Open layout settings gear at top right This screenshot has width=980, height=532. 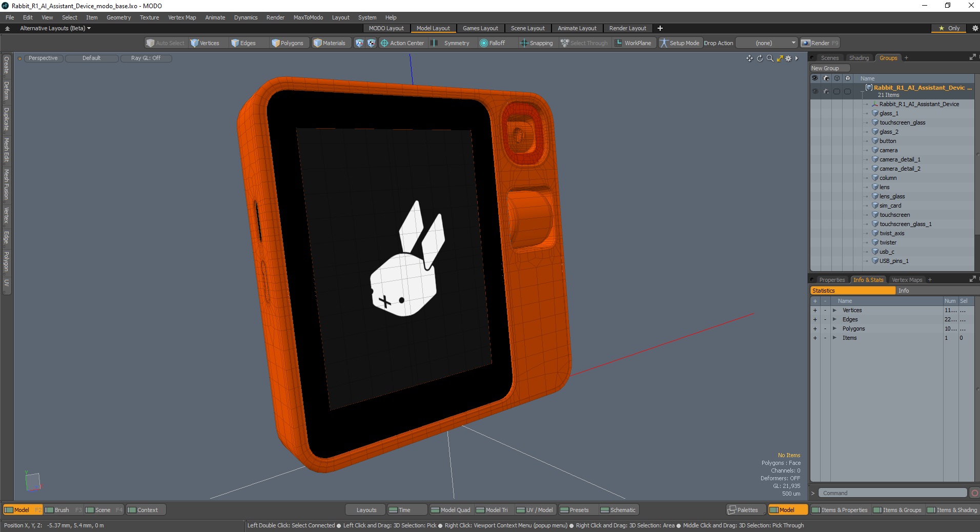[x=975, y=28]
